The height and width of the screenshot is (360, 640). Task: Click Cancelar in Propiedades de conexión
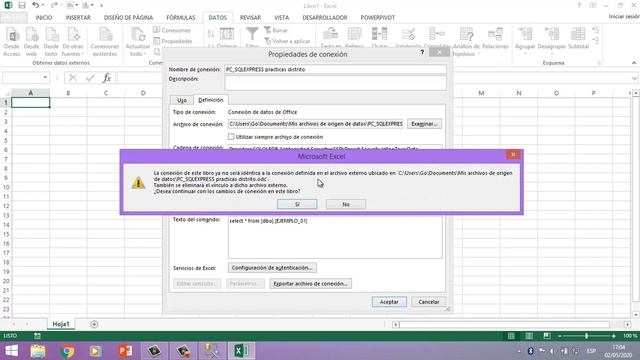pos(429,302)
